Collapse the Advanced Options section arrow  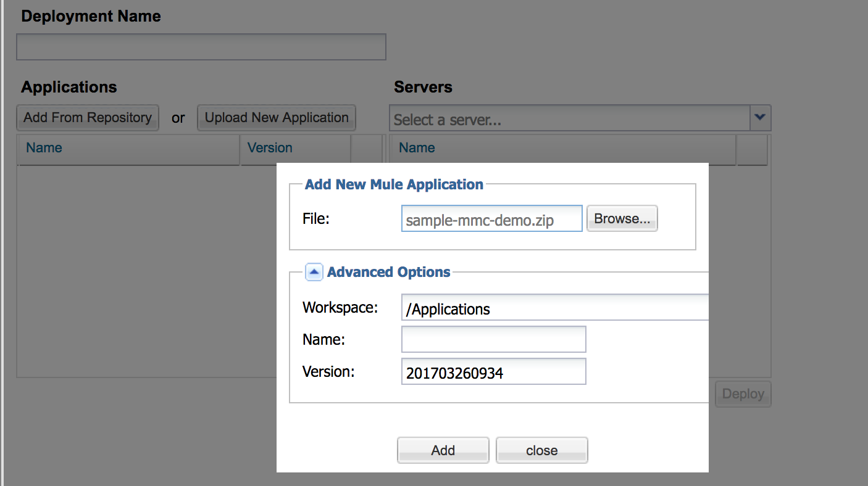(x=314, y=272)
